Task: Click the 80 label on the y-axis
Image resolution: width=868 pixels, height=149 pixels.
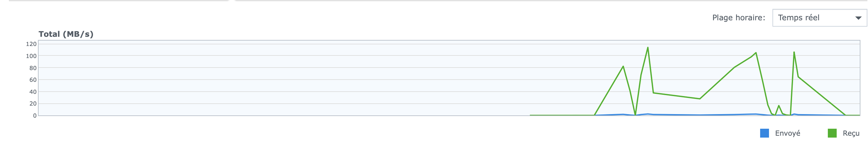Action: click(x=33, y=68)
